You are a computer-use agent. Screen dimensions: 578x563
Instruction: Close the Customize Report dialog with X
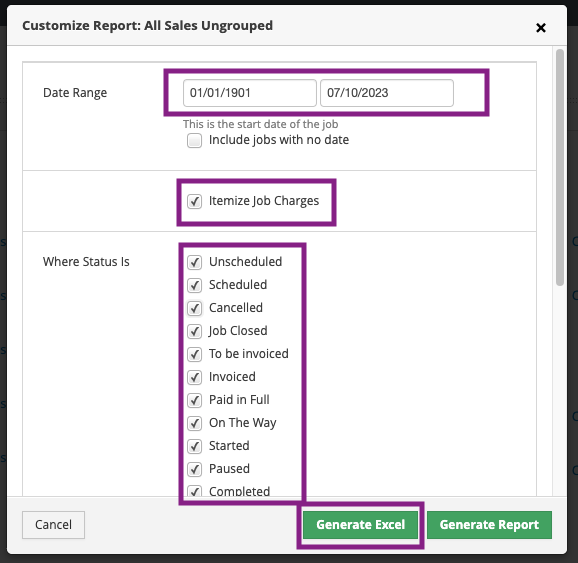click(x=540, y=28)
